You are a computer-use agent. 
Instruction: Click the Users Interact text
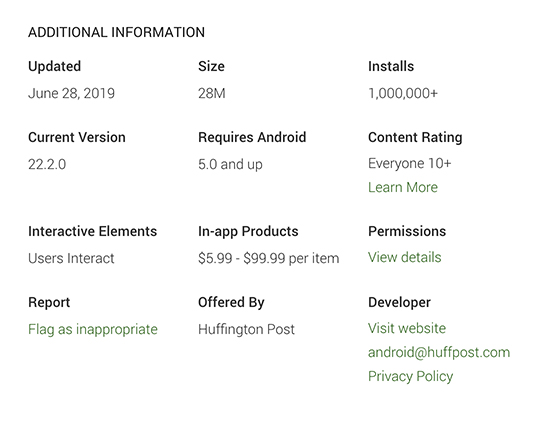click(x=71, y=258)
